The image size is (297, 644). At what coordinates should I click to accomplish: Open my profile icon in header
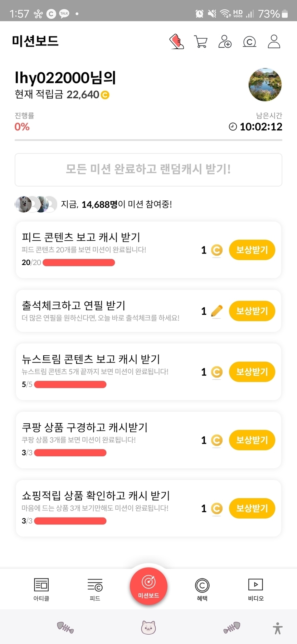click(274, 42)
